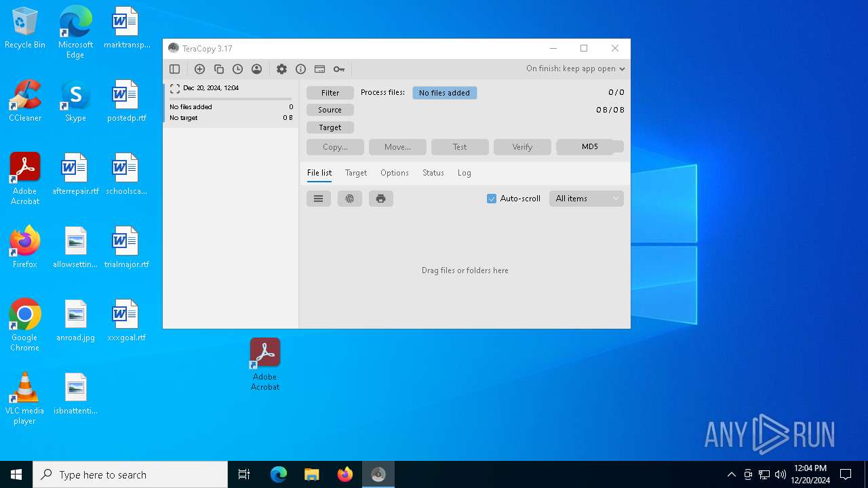Open File Explorer from taskbar
Viewport: 868px width, 488px height.
pyautogui.click(x=311, y=474)
